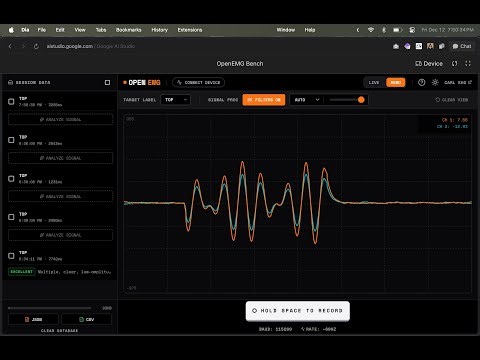The height and width of the screenshot is (360, 480).
Task: Check the fourth TOP session checkbox
Action: point(11,217)
